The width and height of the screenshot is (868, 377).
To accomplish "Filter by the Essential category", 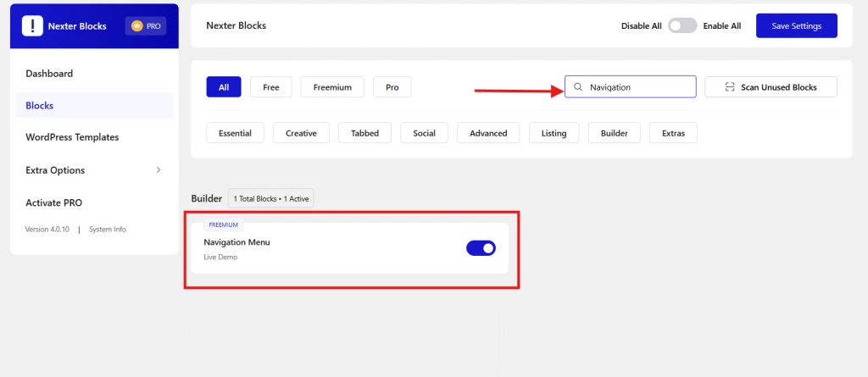I will 235,133.
